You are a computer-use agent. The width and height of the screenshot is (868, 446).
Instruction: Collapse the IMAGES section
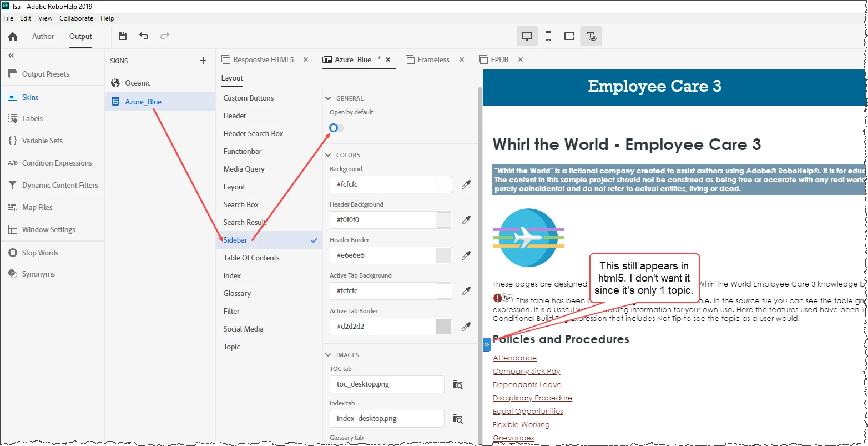pos(328,355)
